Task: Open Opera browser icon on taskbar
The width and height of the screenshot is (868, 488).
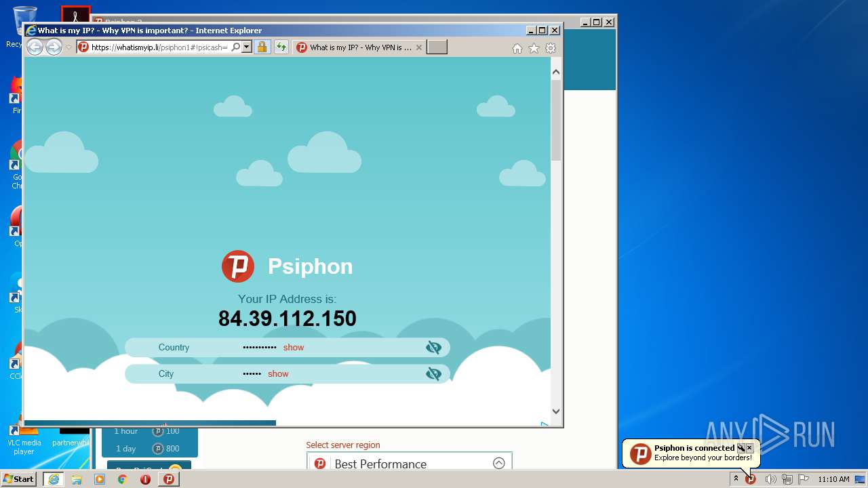Action: (146, 479)
